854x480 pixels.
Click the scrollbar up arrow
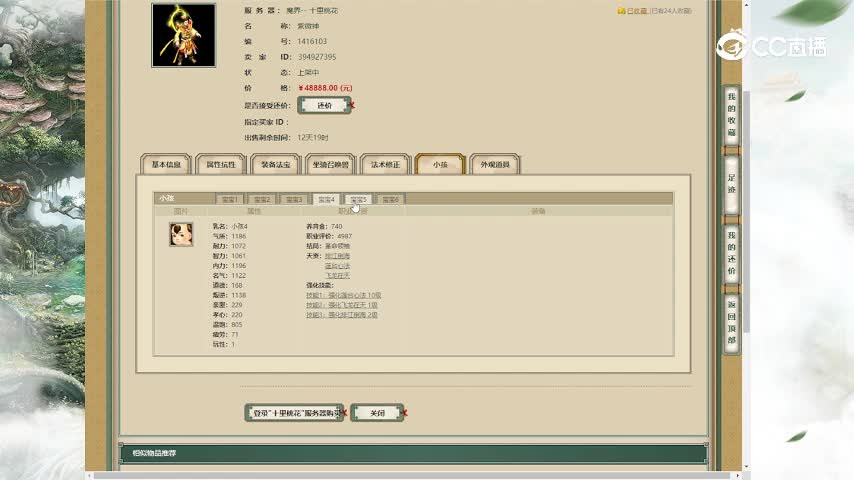[746, 4]
